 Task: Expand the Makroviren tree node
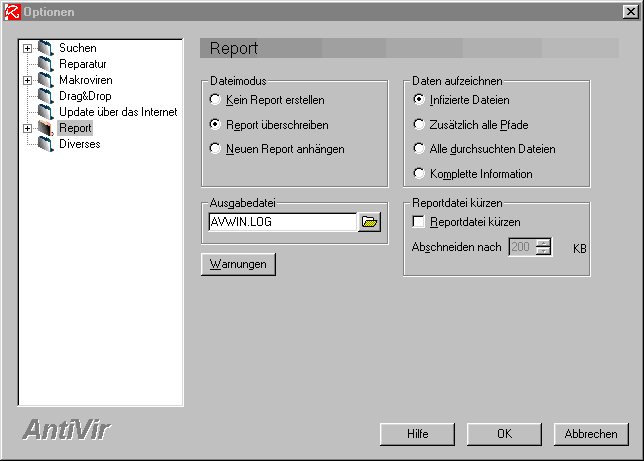[x=27, y=80]
